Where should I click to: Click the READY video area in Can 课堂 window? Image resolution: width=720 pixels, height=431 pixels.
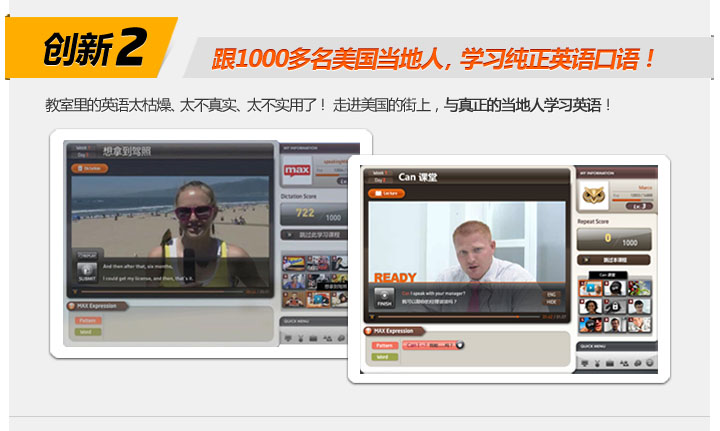pyautogui.click(x=467, y=257)
